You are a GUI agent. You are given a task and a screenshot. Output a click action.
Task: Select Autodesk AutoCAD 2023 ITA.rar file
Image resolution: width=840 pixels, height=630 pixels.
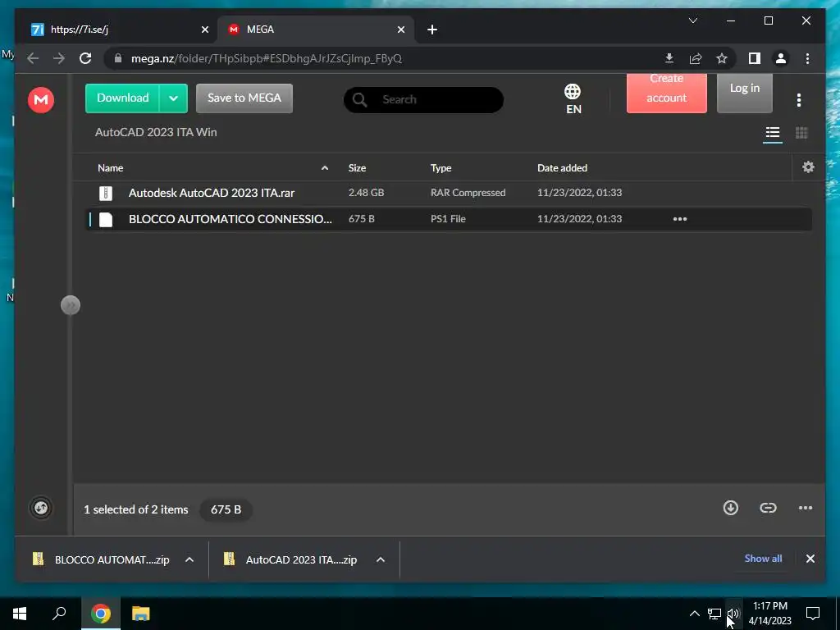tap(449, 193)
